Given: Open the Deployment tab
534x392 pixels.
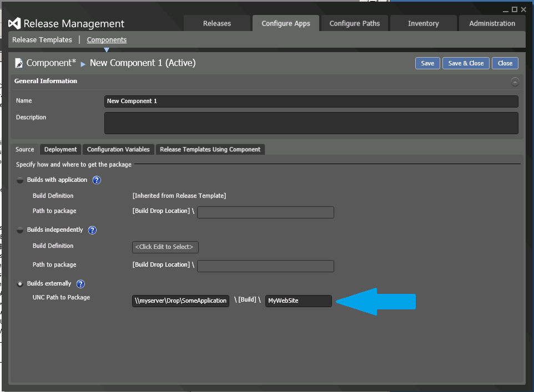Looking at the screenshot, I should tap(61, 149).
